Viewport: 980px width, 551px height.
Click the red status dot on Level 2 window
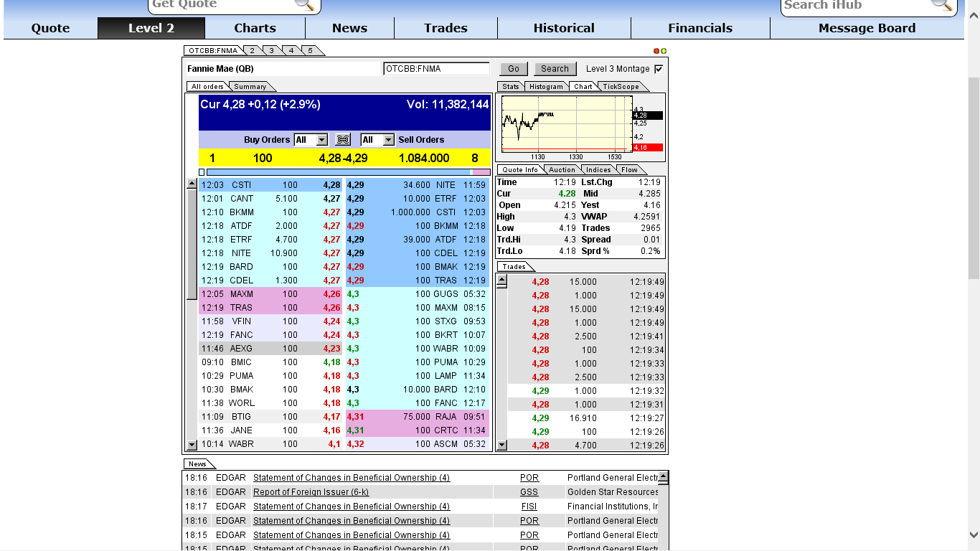pyautogui.click(x=655, y=50)
